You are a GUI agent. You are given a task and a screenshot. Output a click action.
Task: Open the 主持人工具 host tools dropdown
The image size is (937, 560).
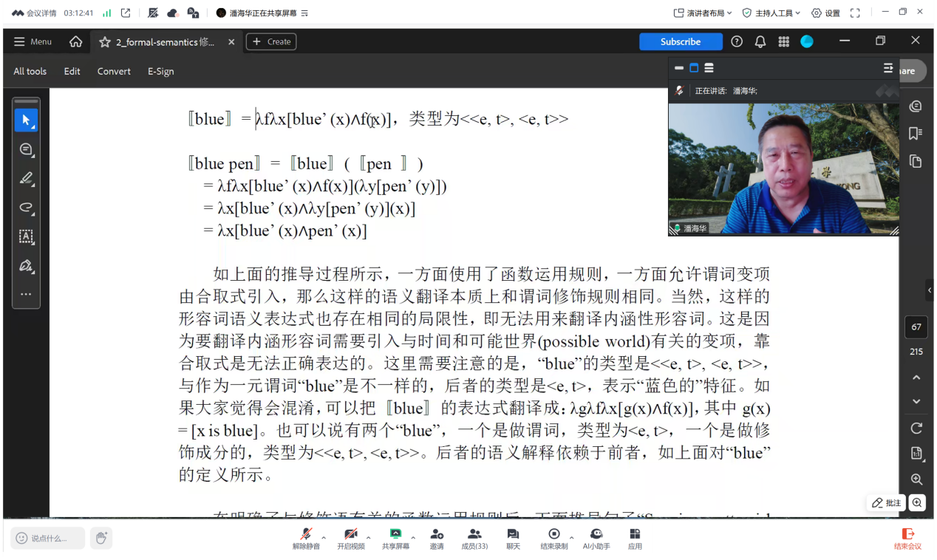pyautogui.click(x=772, y=13)
